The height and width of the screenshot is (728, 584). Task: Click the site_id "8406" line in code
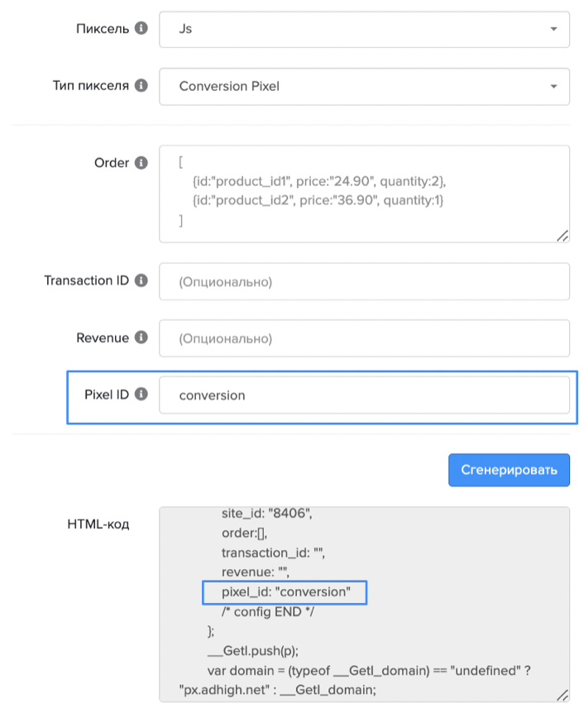pyautogui.click(x=266, y=513)
